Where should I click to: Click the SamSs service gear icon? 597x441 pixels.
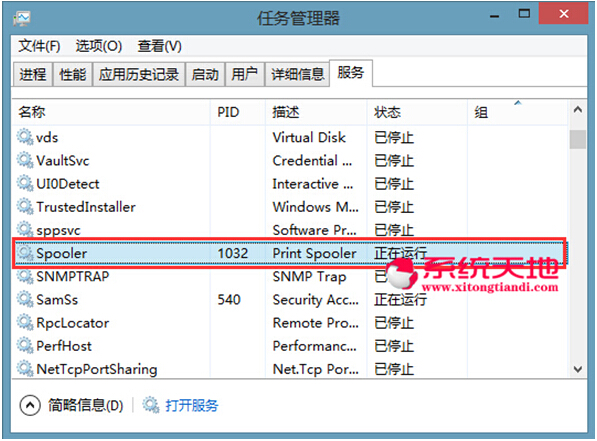tap(25, 299)
